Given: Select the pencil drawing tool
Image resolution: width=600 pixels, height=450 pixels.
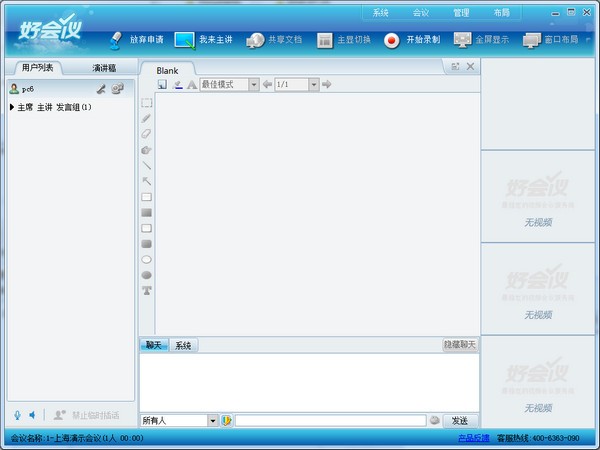Looking at the screenshot, I should pyautogui.click(x=146, y=118).
